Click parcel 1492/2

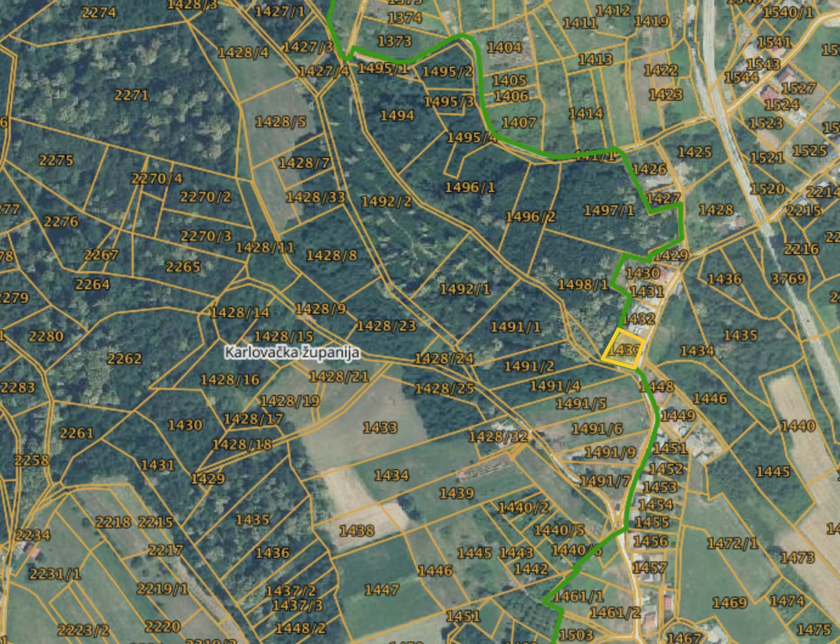(386, 202)
